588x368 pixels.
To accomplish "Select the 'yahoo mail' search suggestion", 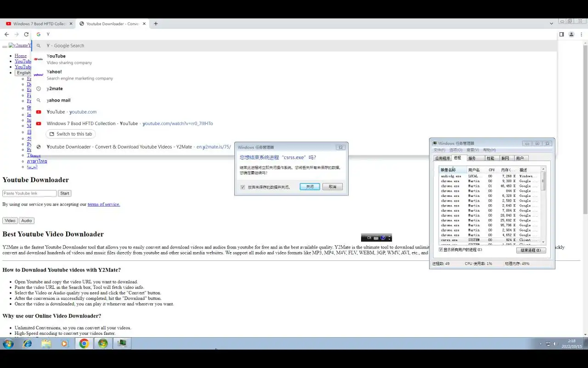I will pyautogui.click(x=294, y=100).
